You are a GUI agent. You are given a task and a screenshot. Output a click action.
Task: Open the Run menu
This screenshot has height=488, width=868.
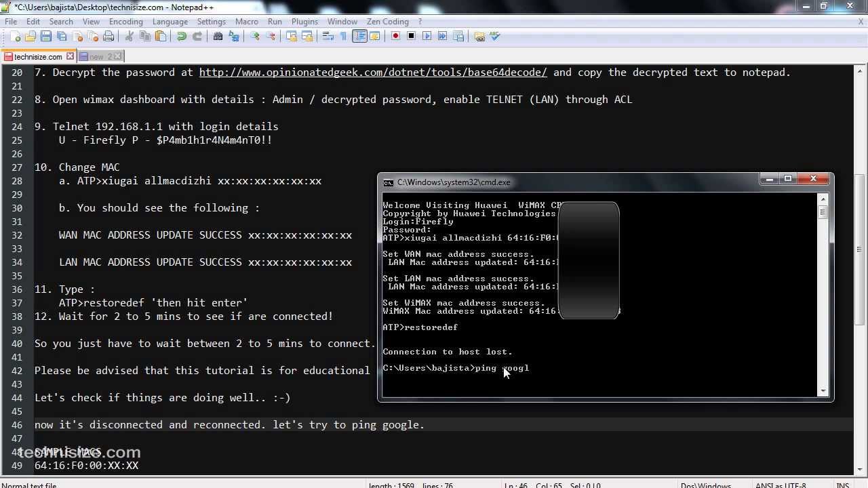click(x=275, y=21)
